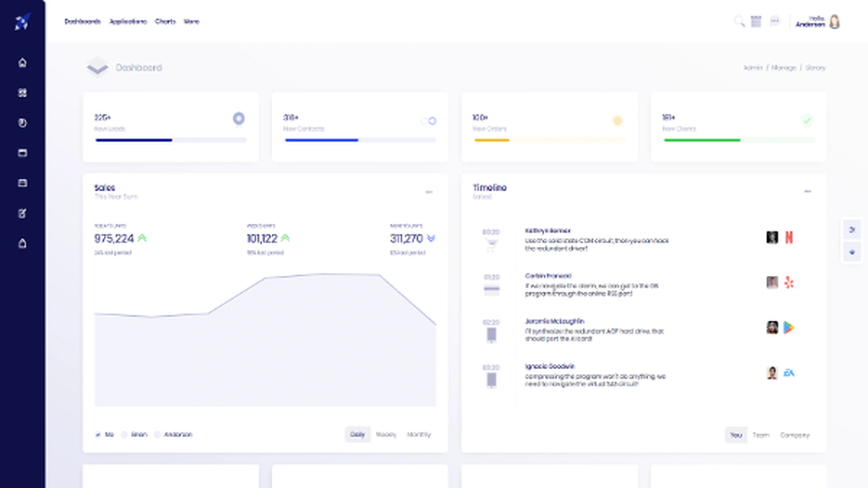Uncheck the Me checkbox under the Sales chart
This screenshot has height=488, width=868.
pyautogui.click(x=98, y=435)
